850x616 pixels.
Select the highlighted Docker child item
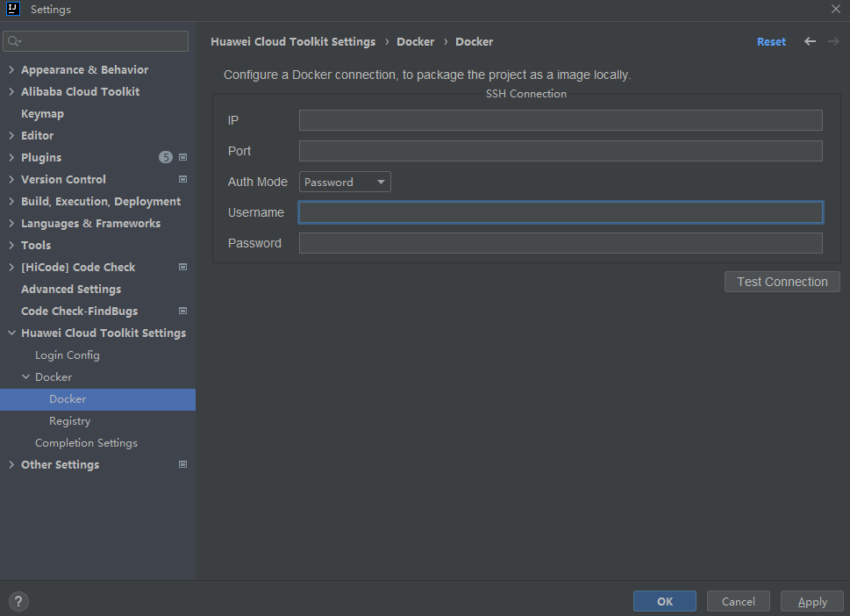(97, 399)
